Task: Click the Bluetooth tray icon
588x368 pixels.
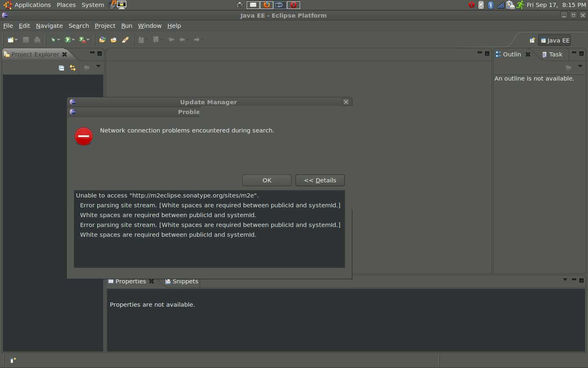Action: [x=491, y=5]
